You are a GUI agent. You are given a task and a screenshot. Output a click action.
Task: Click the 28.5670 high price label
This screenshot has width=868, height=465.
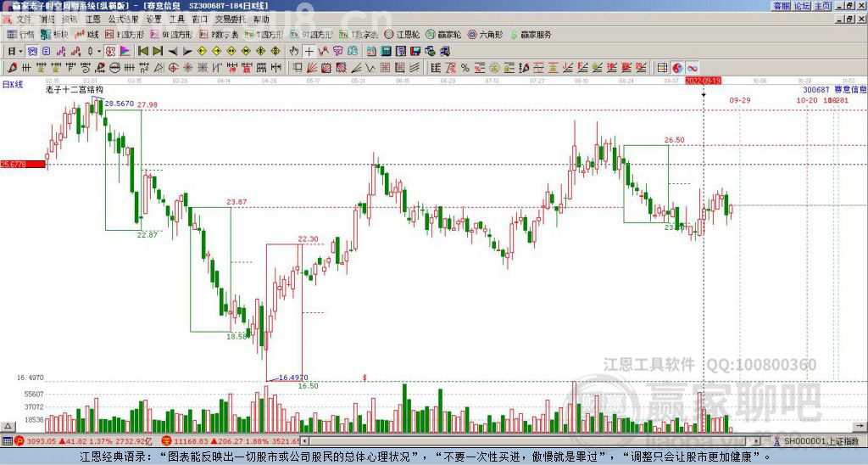coord(119,104)
